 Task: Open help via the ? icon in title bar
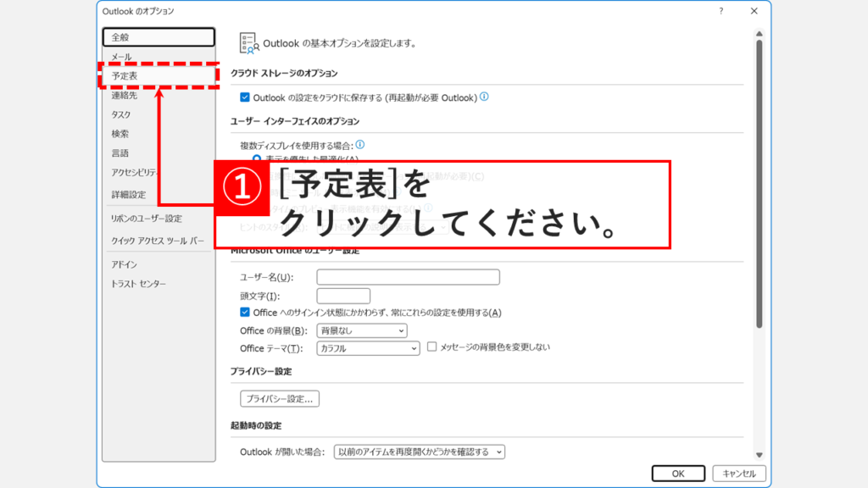point(720,12)
